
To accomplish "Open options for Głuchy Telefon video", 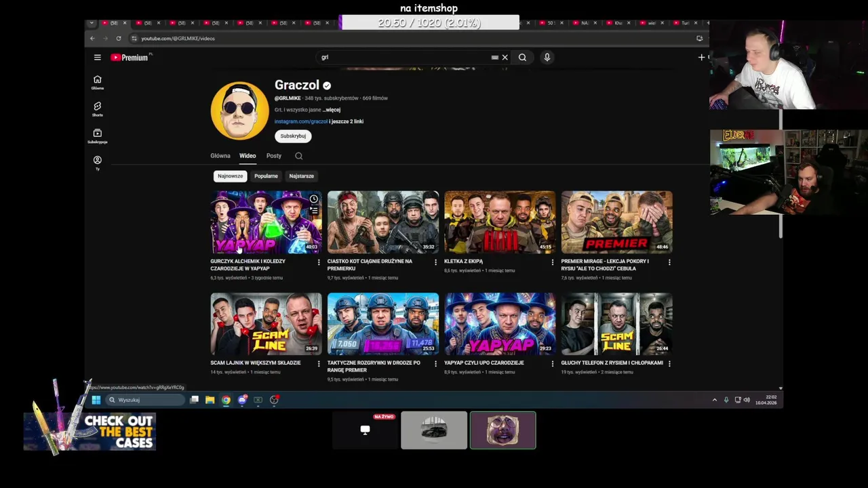I will pos(669,364).
